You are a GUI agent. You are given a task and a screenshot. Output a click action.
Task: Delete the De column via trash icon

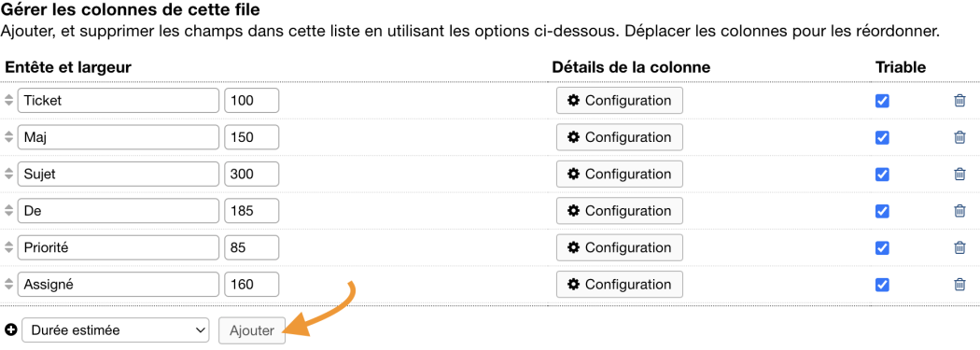(x=959, y=211)
